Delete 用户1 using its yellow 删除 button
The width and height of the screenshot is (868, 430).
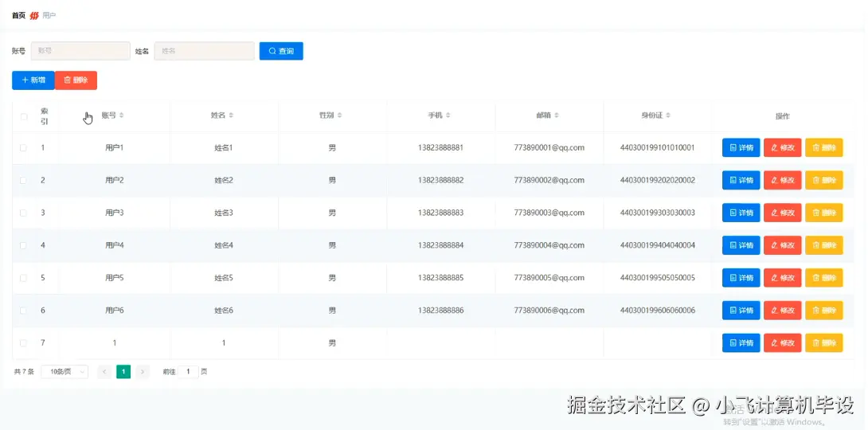[823, 148]
